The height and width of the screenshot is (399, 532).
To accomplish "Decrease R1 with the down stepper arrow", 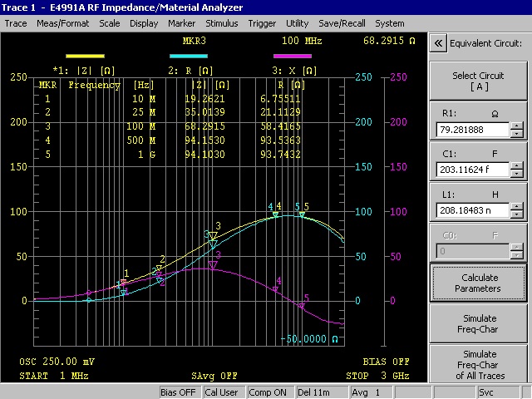I will [x=517, y=133].
